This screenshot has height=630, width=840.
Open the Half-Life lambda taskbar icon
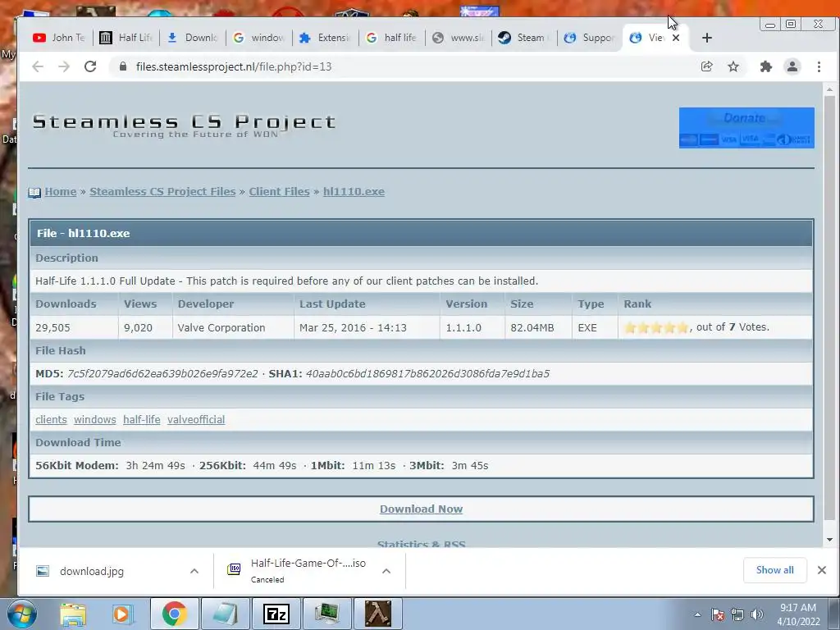coord(378,614)
